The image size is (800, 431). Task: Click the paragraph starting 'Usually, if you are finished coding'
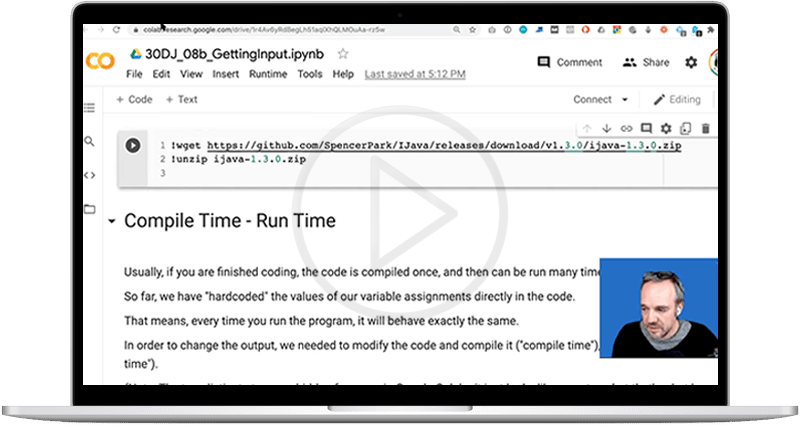[362, 272]
